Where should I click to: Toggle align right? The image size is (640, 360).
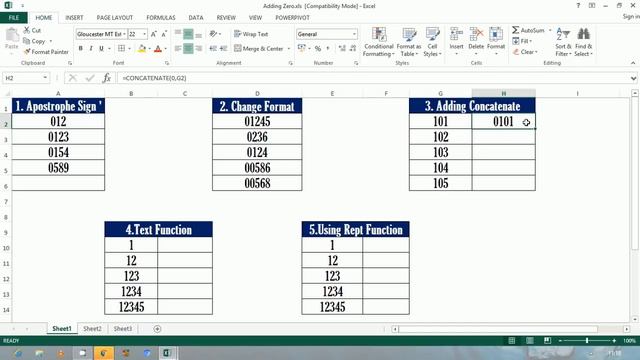pyautogui.click(x=198, y=49)
